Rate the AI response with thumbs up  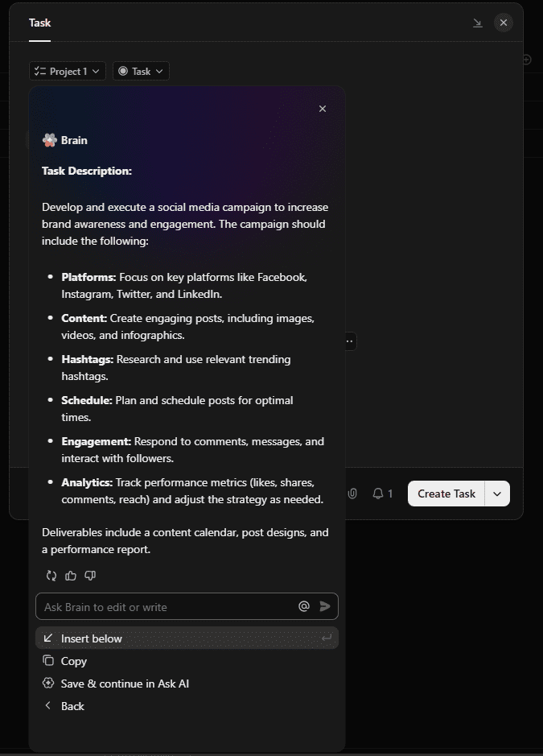pyautogui.click(x=71, y=576)
